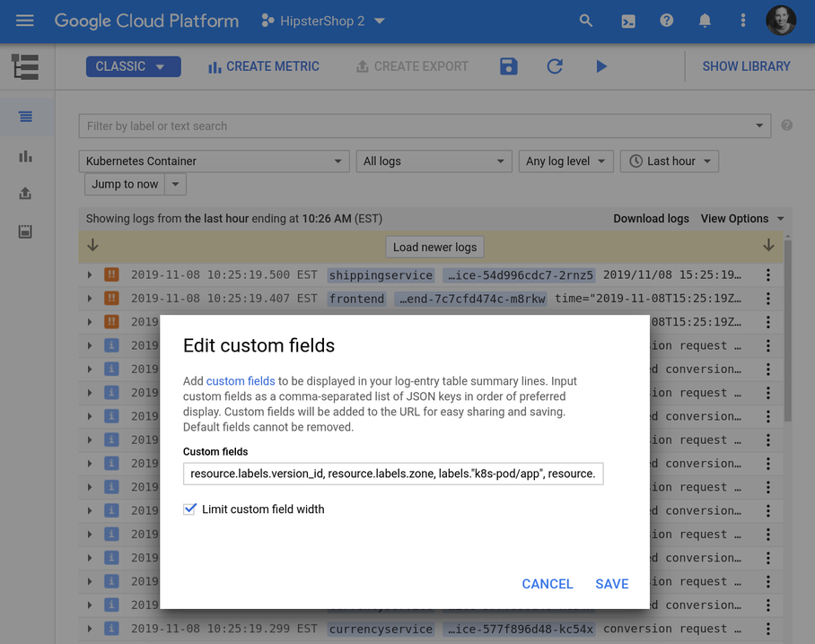Select the Logs Viewer sidebar icon
This screenshot has width=815, height=644.
point(25,117)
